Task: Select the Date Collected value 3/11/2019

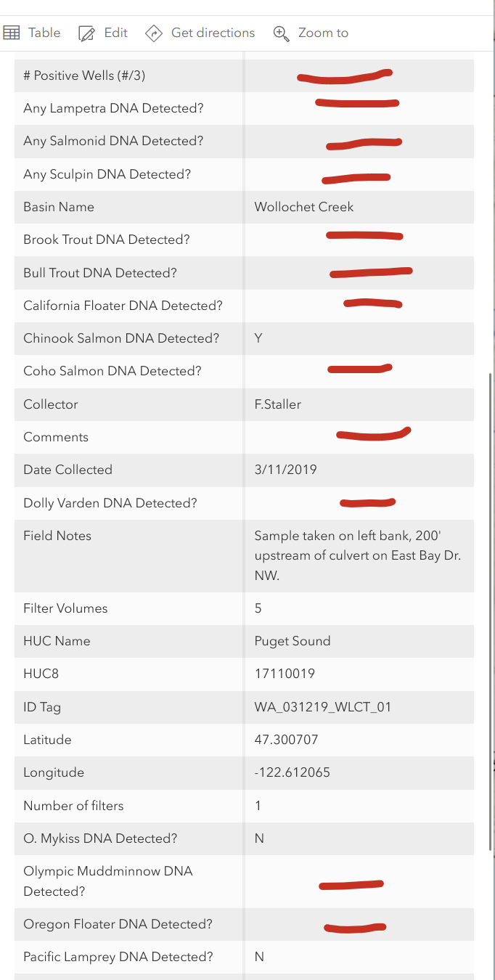Action: click(x=285, y=470)
